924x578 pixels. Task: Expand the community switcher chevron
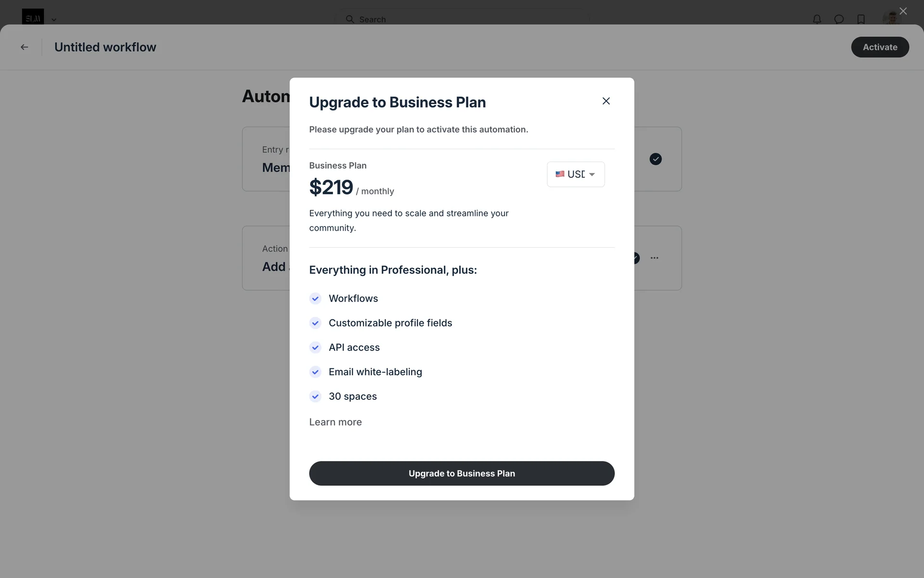click(x=54, y=20)
